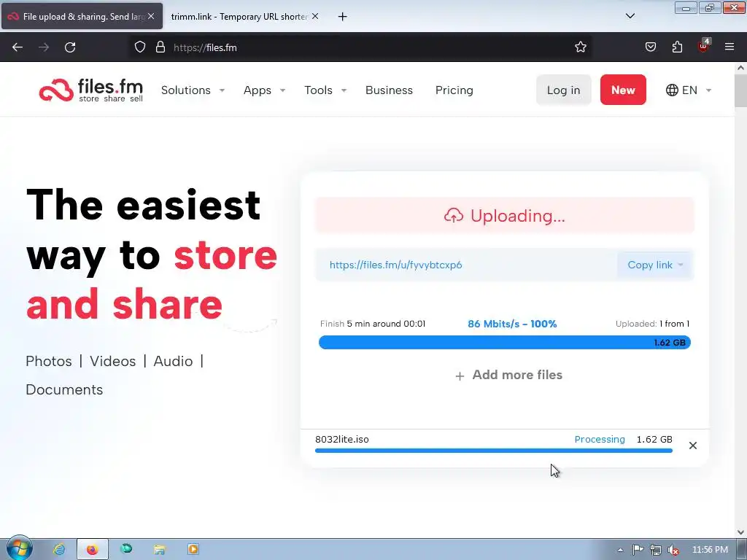Image resolution: width=747 pixels, height=560 pixels.
Task: Click the browser forward arrow
Action: pos(44,47)
